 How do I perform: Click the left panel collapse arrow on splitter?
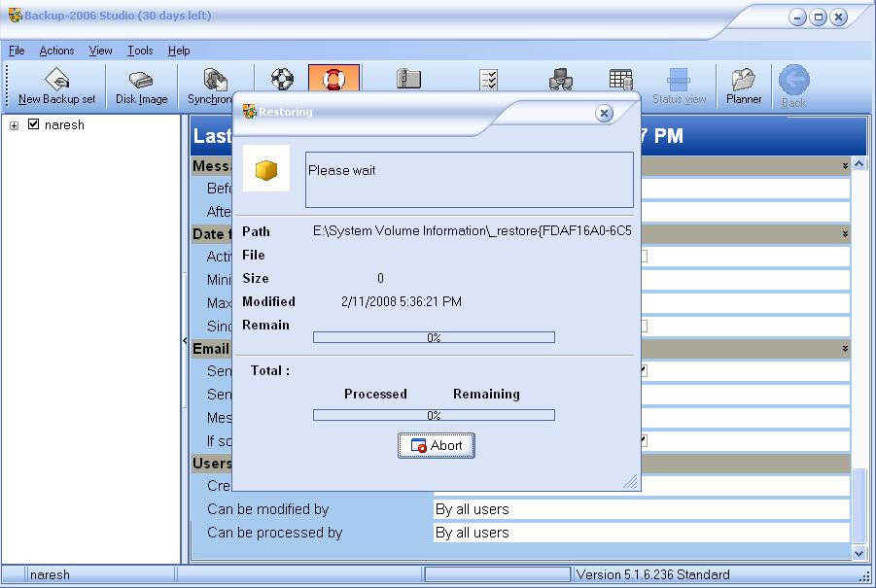point(185,340)
